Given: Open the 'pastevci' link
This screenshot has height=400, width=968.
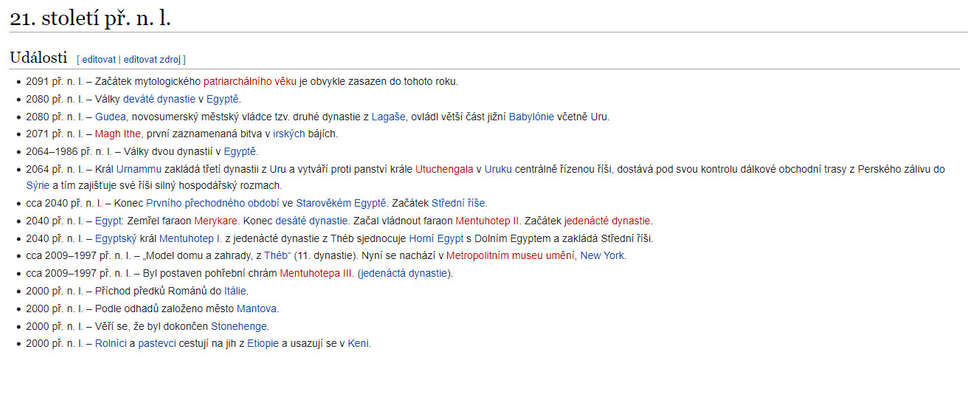Looking at the screenshot, I should pos(155,343).
